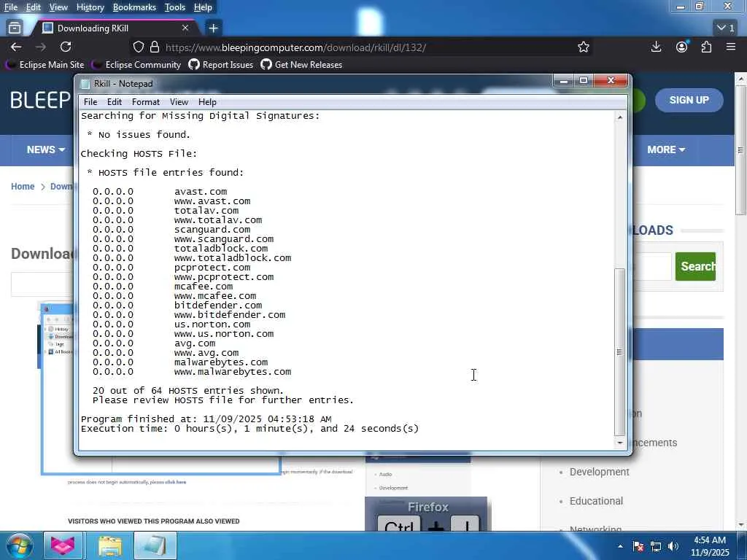
Task: Expand the NEWS dropdown on BleepingComputer
Action: coord(46,149)
